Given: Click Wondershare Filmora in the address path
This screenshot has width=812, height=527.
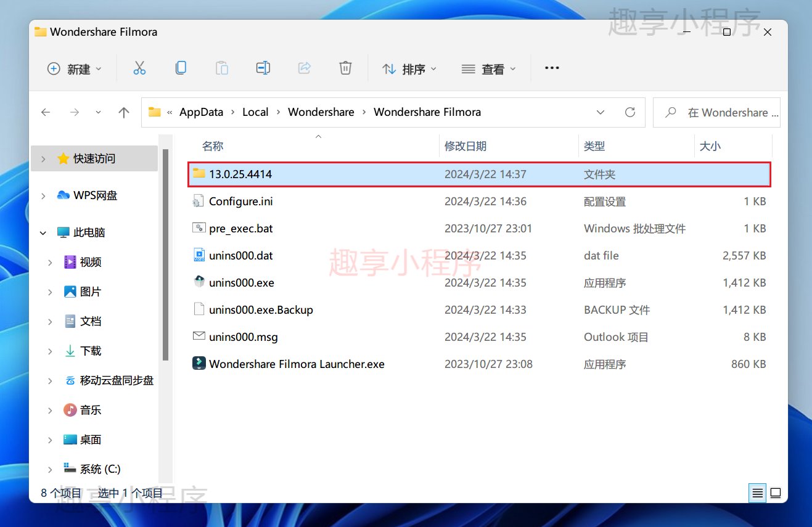Looking at the screenshot, I should (427, 112).
